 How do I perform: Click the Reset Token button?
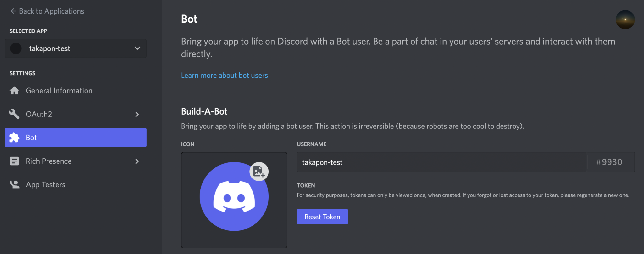(322, 217)
